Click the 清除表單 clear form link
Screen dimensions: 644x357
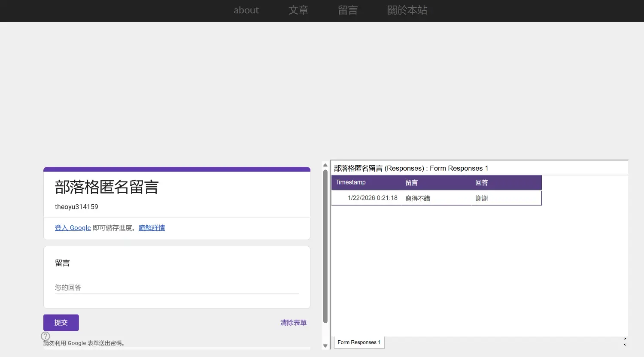click(293, 323)
